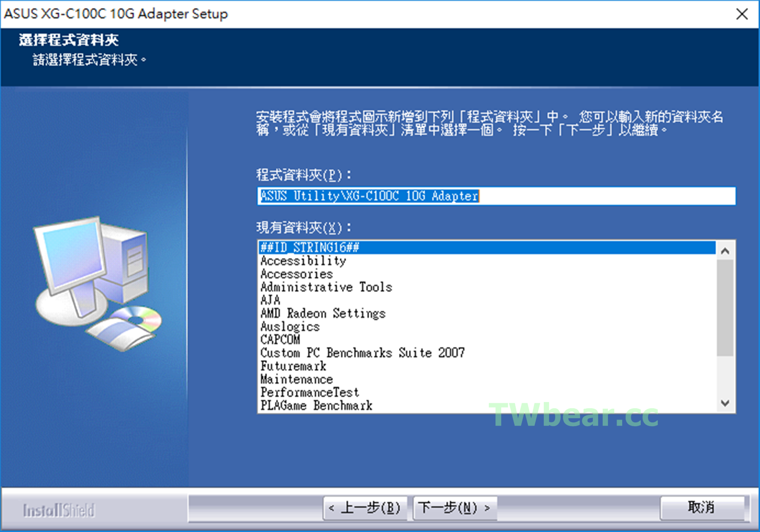Select the Accessories folder
Screen dimensions: 760x532
click(487, 274)
